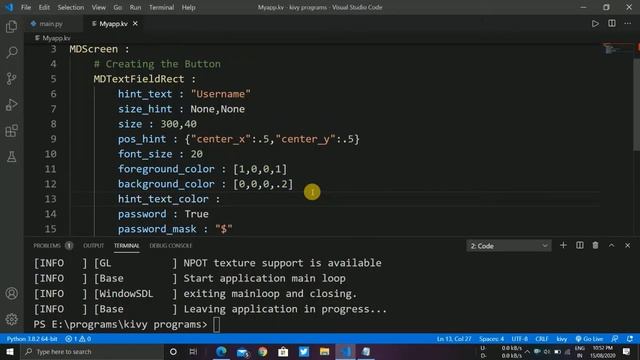The height and width of the screenshot is (360, 640).
Task: Open the Run menu
Action: (x=135, y=7)
